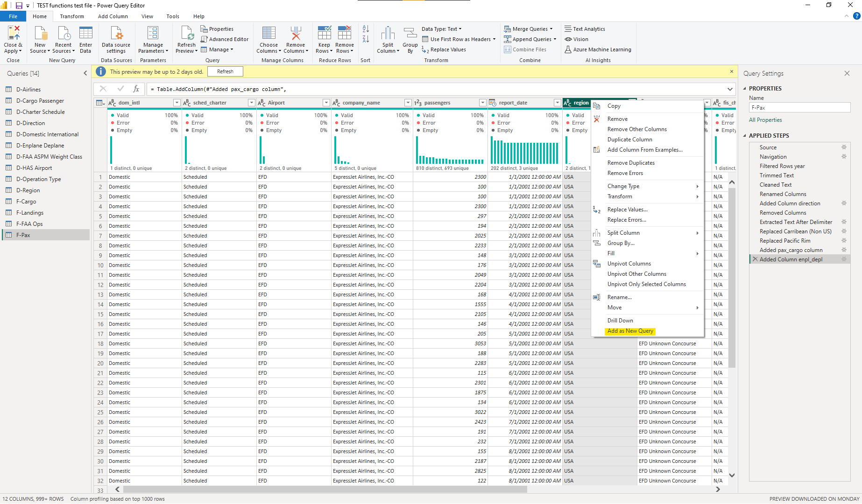Choose Remove Duplicates from context menu

[x=631, y=163]
